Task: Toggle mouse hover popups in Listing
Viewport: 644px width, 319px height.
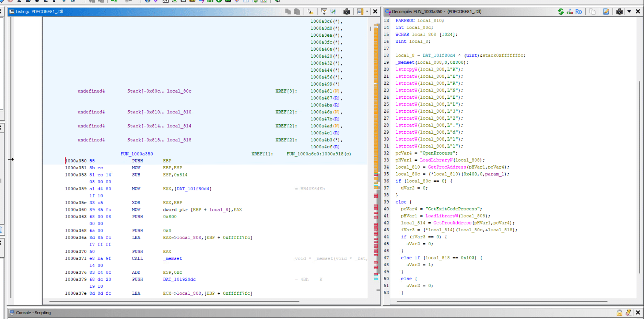Action: coord(310,11)
